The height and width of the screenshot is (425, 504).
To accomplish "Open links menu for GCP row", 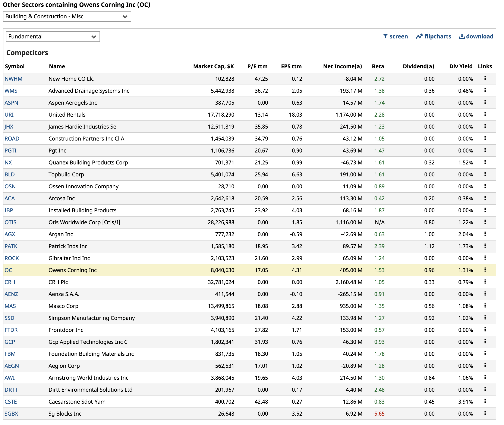I will (x=485, y=341).
